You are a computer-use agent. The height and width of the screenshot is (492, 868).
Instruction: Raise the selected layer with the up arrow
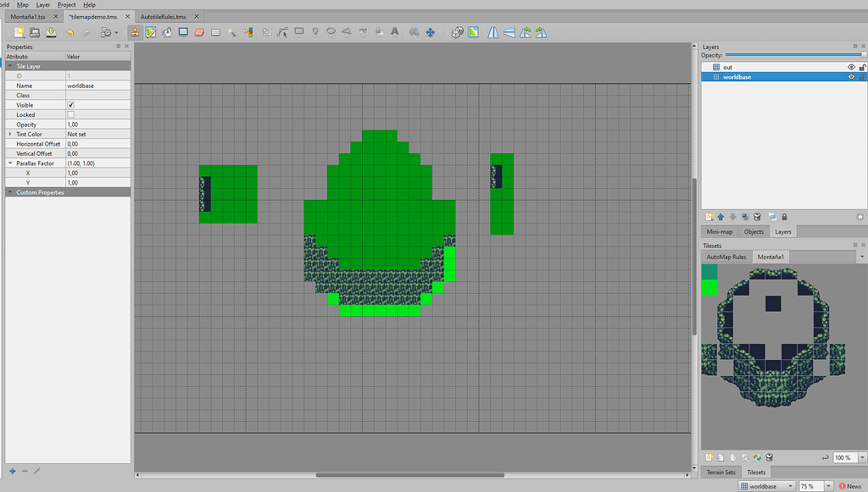pyautogui.click(x=721, y=216)
